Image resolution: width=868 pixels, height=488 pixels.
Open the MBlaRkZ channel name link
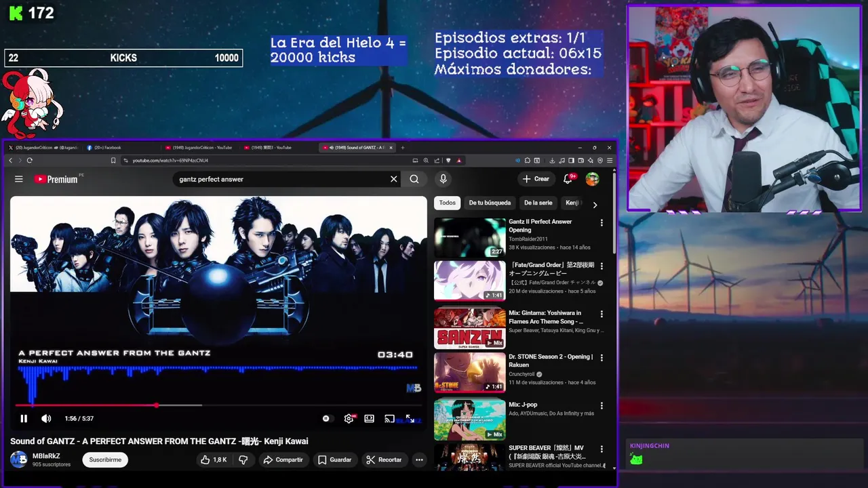[46, 456]
